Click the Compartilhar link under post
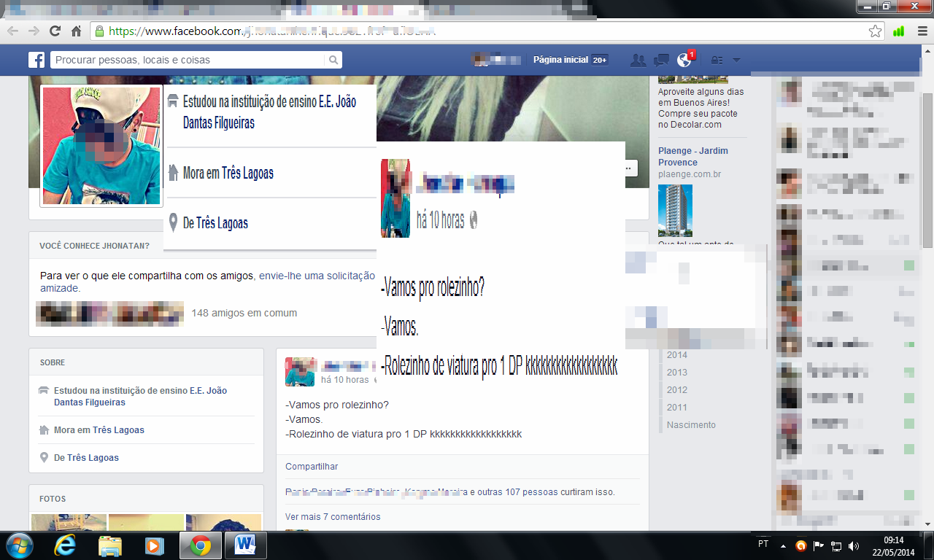This screenshot has width=934, height=560. point(312,467)
